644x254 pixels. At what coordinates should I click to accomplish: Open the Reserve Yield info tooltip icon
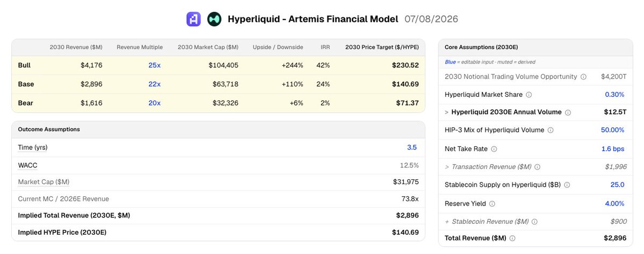tap(493, 204)
